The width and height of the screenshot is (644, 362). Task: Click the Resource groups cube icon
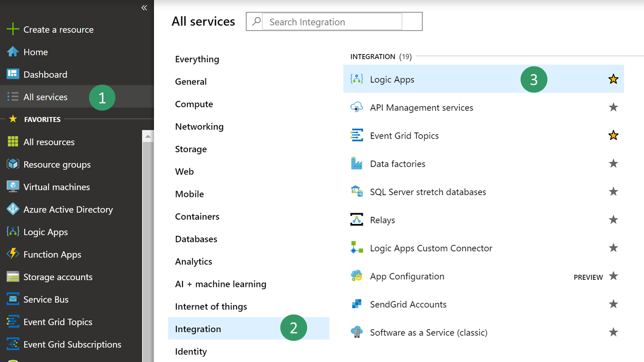pos(13,164)
